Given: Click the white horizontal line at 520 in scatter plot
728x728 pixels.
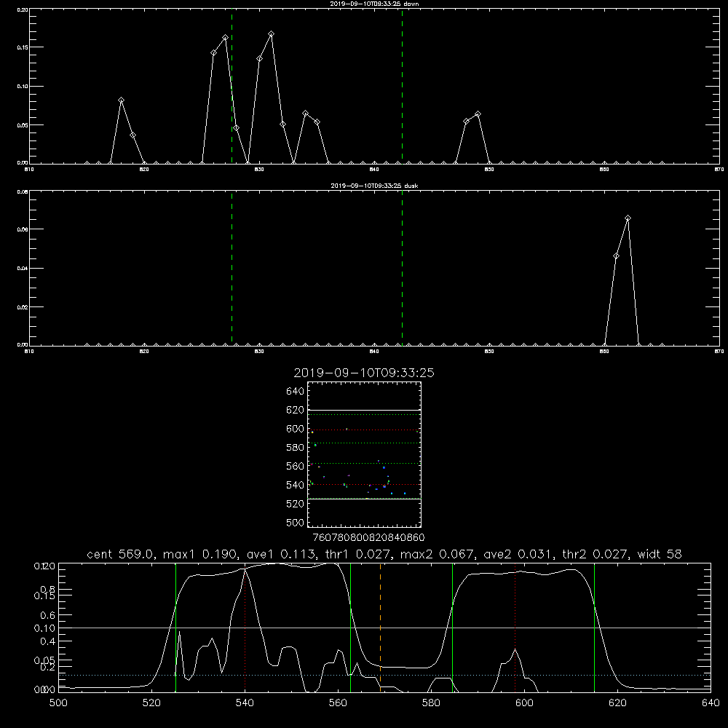Looking at the screenshot, I should point(364,499).
